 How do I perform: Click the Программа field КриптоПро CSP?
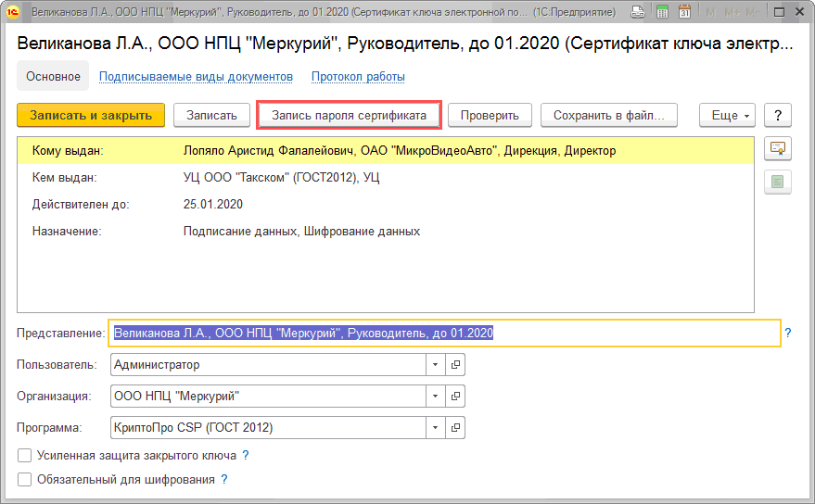point(268,428)
